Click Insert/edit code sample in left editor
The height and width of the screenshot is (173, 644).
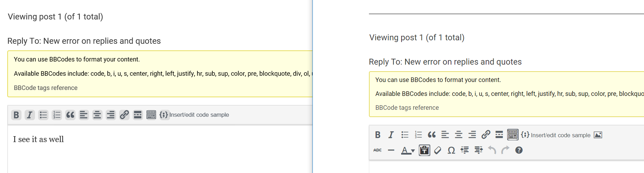194,115
